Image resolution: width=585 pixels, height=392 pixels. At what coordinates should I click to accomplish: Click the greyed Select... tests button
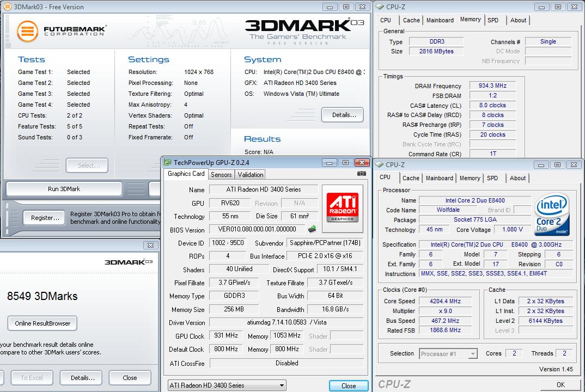coord(87,165)
